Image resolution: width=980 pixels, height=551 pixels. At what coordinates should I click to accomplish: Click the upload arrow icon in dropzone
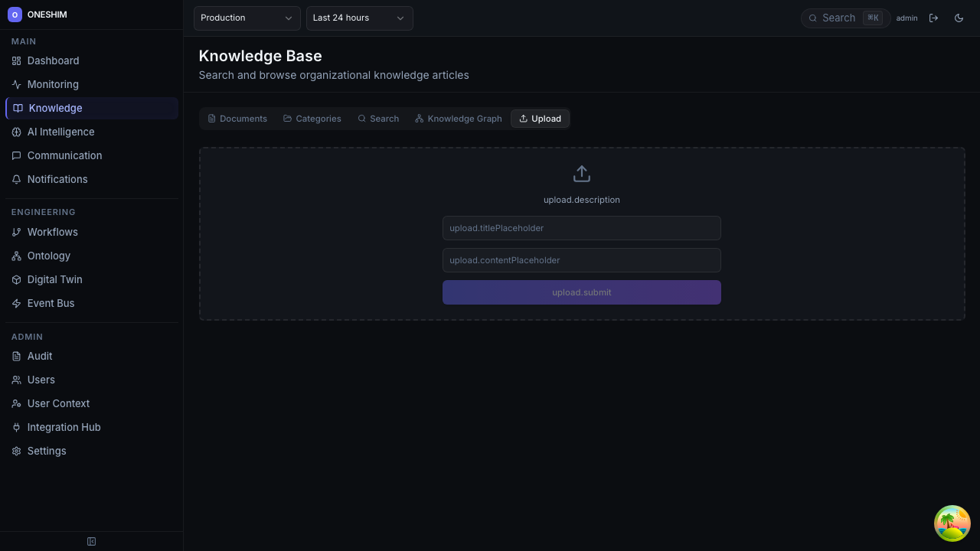581,174
